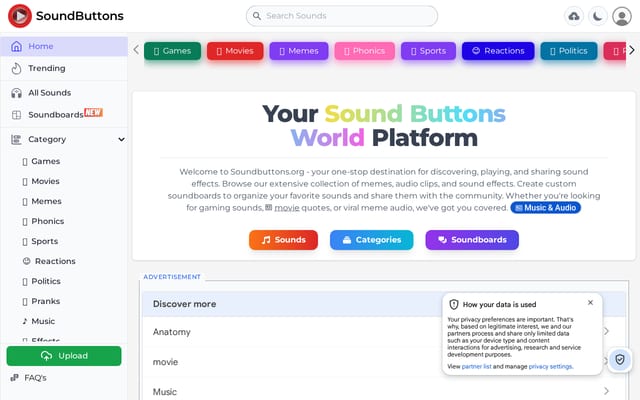The height and width of the screenshot is (400, 640).
Task: Select Sports in sidebar category list
Action: coord(44,241)
